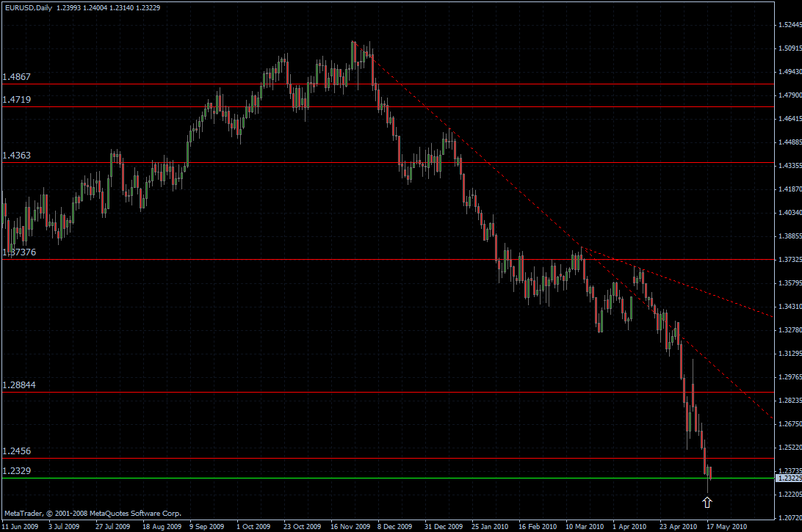Click the 1.35795 price scale value
802x532 pixels.
coord(790,283)
